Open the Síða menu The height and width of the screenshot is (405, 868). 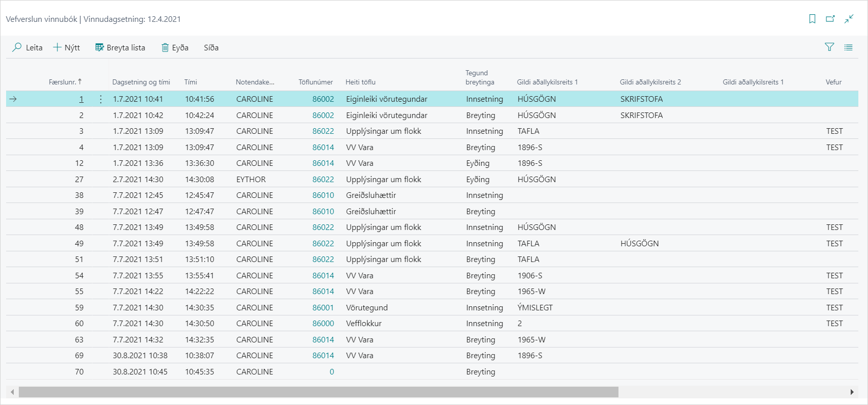coord(211,47)
